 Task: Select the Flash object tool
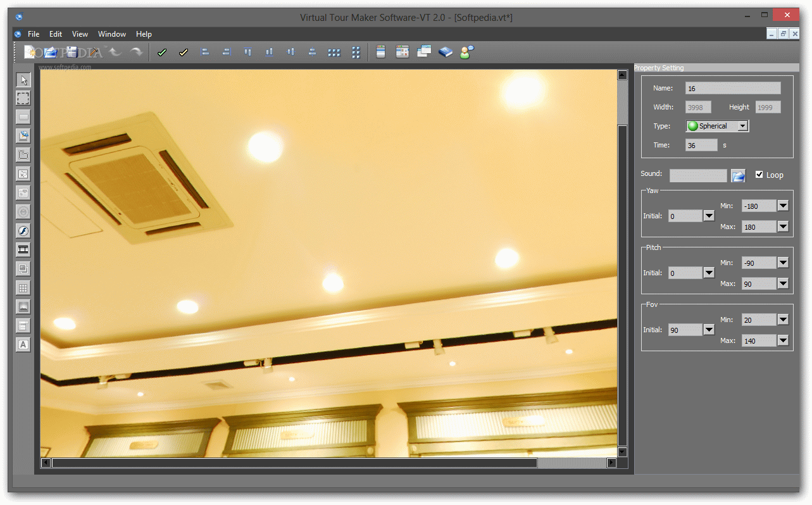click(23, 231)
